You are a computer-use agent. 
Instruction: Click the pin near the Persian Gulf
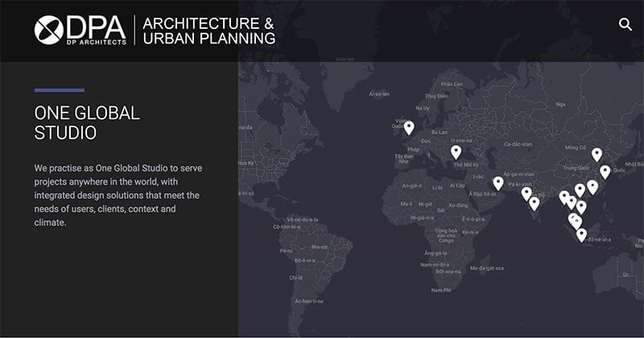point(498,183)
